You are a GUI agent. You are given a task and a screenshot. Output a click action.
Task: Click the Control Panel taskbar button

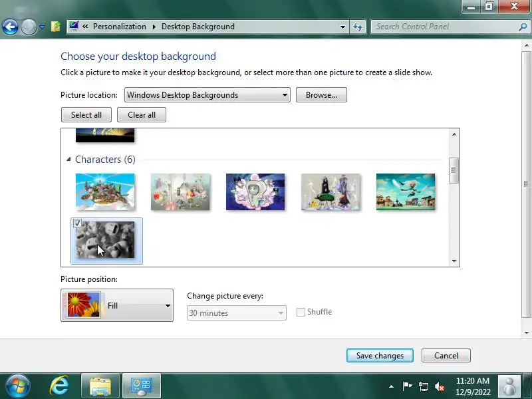click(142, 386)
